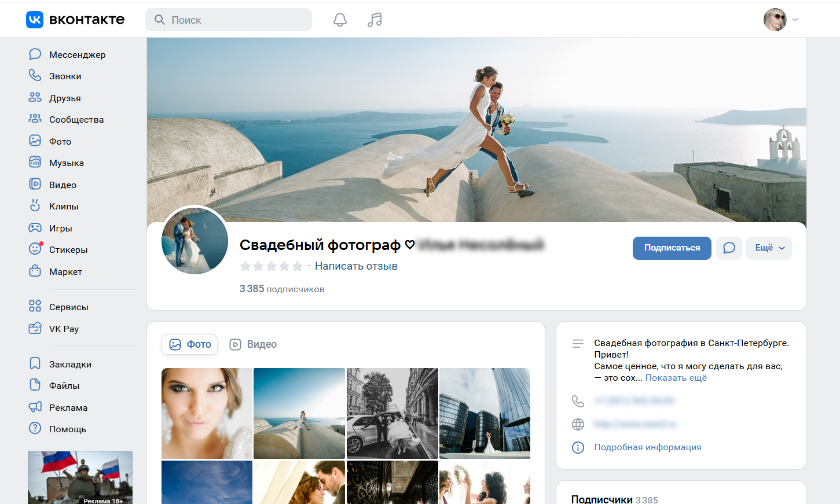Screen dimensions: 840x504
Task: Open Messenger from the sidebar
Action: tap(77, 54)
